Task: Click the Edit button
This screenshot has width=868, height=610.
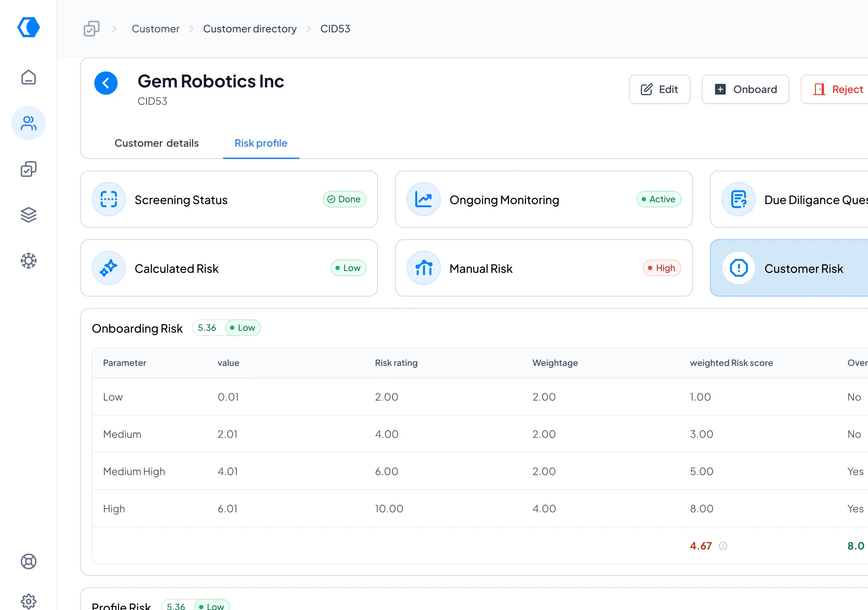Action: point(659,89)
